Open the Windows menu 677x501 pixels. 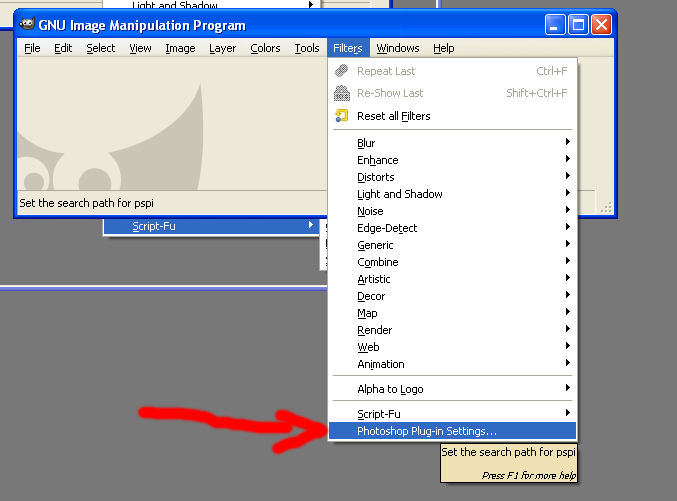(398, 48)
